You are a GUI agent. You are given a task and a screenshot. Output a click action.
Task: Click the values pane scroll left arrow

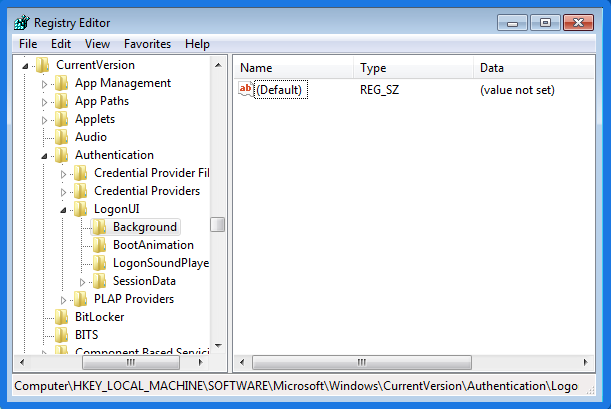click(242, 362)
